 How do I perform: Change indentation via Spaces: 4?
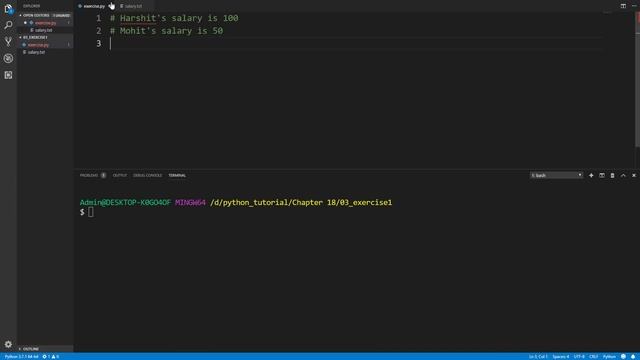click(561, 356)
